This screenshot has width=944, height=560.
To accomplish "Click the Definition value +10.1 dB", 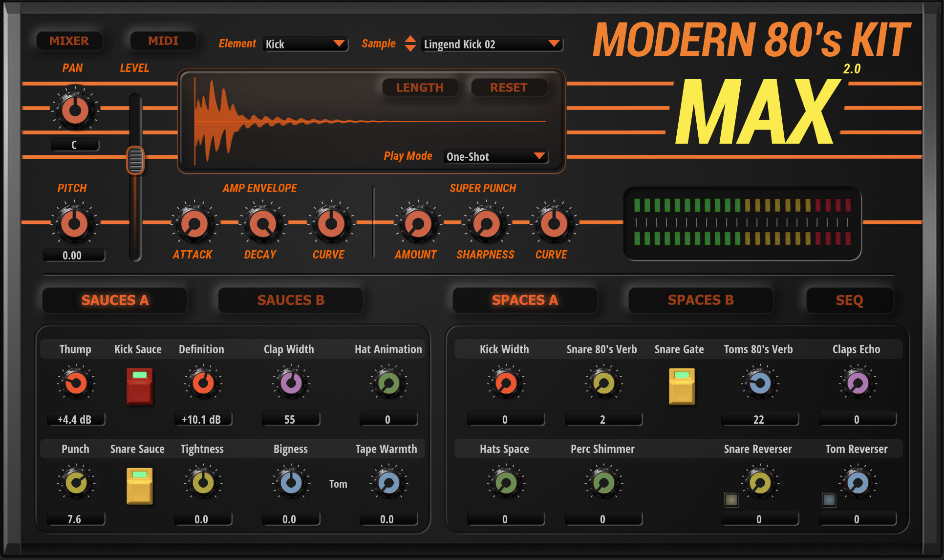I will [x=203, y=419].
